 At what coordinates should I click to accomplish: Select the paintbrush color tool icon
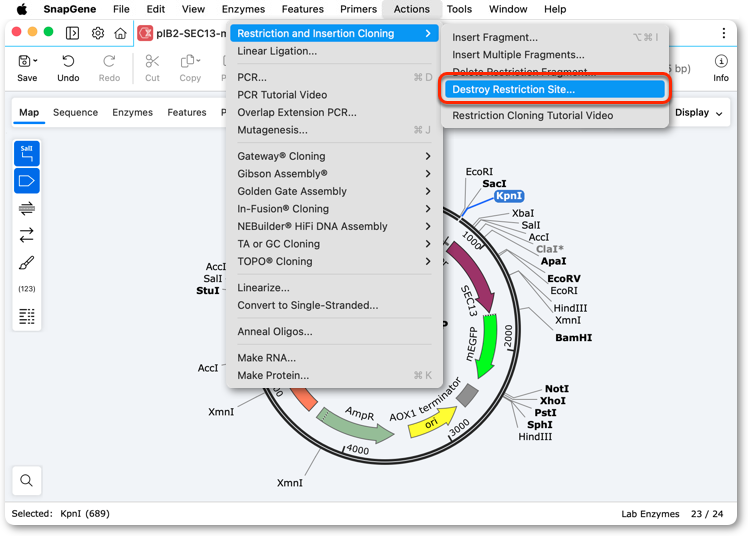point(27,262)
